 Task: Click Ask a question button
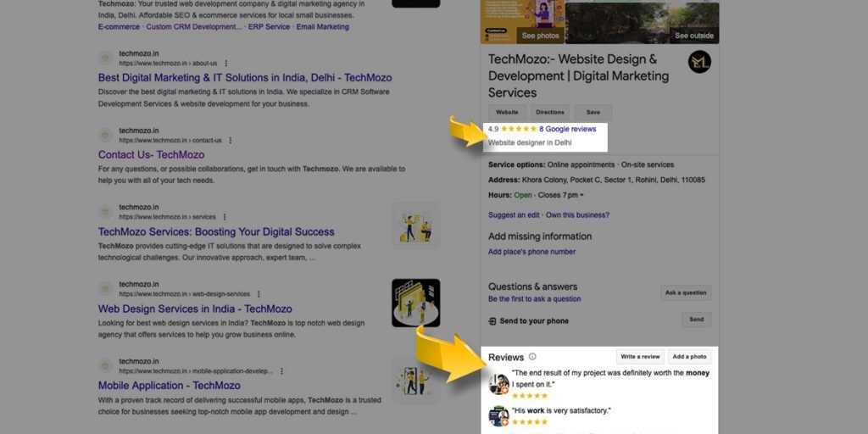686,292
